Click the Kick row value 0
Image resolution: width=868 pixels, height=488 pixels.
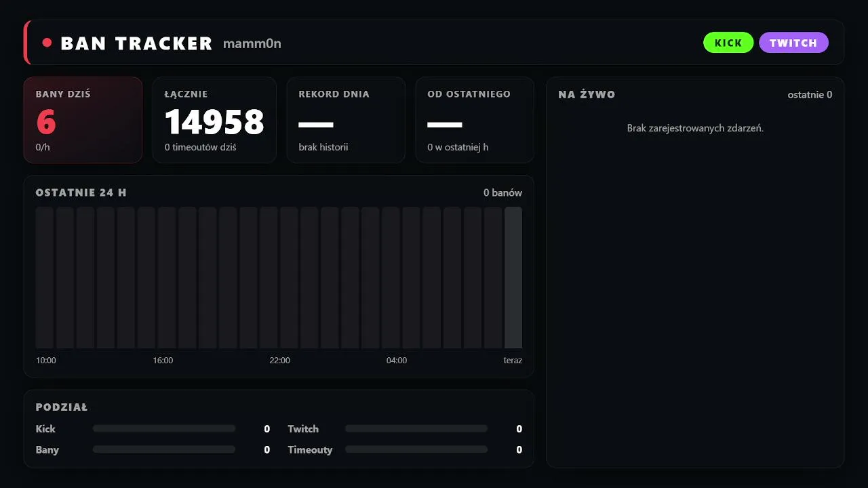pos(267,429)
